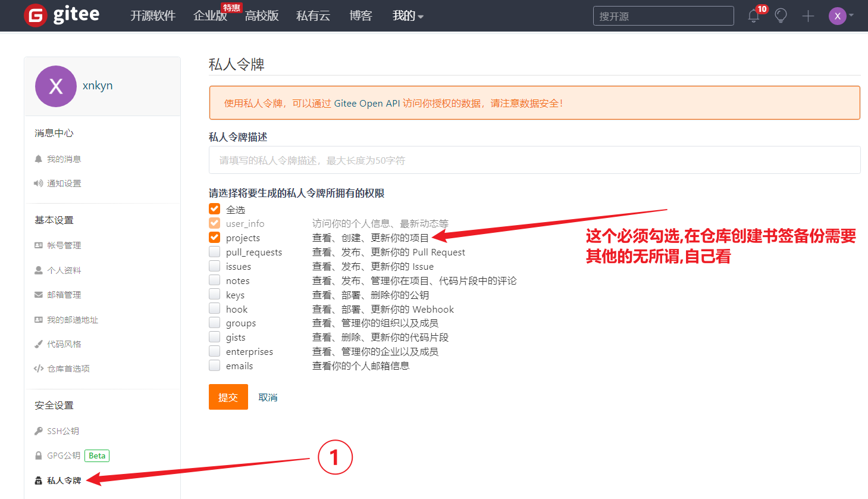The width and height of the screenshot is (868, 499).
Task: Click the plus create-new icon
Action: tap(807, 17)
